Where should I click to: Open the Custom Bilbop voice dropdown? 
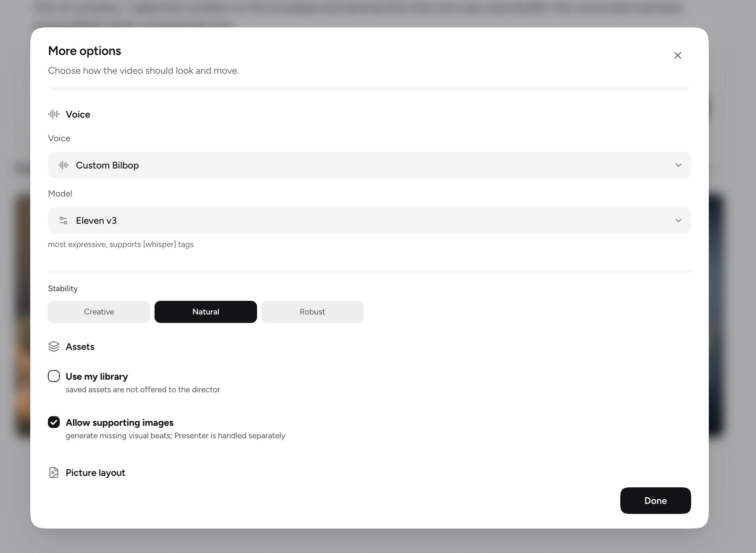click(x=369, y=165)
